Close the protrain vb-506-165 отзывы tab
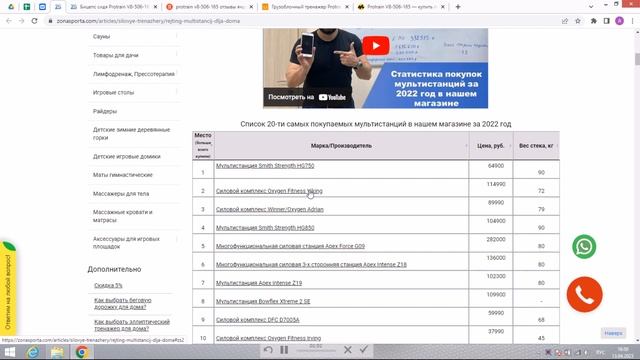This screenshot has width=640, height=360. (251, 7)
